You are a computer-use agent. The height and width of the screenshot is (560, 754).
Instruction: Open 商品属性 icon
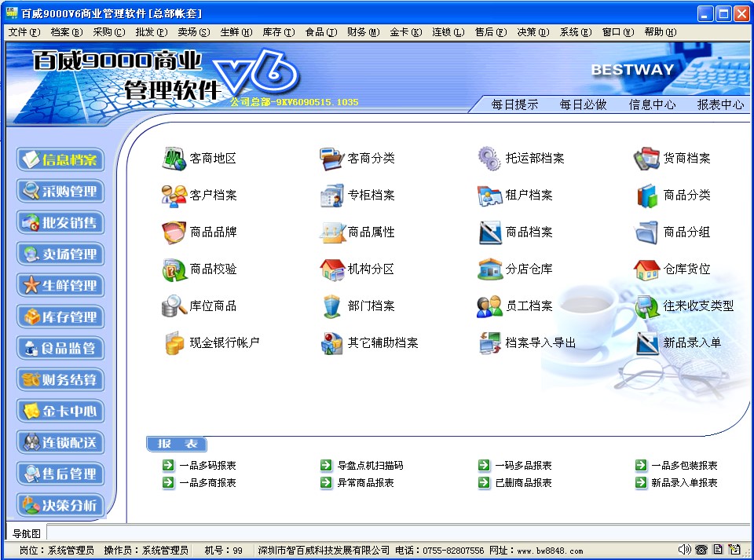tap(331, 232)
